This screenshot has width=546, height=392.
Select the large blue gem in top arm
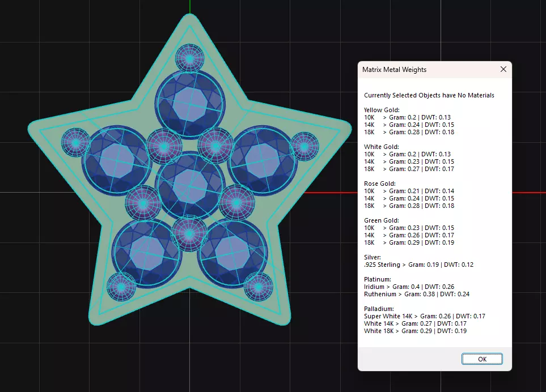pos(190,104)
